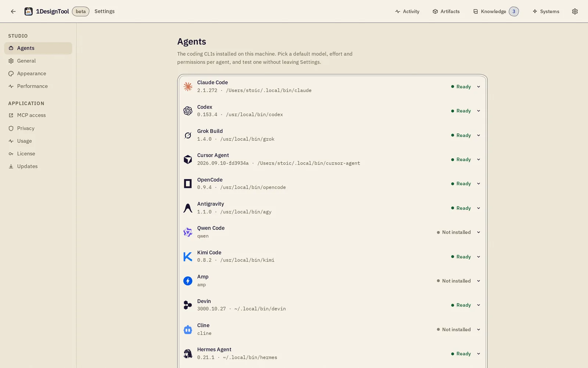Click the OpenCode name label

coord(210,180)
